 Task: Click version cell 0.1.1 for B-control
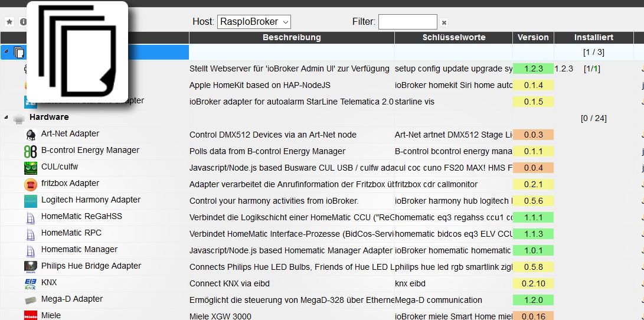point(533,151)
